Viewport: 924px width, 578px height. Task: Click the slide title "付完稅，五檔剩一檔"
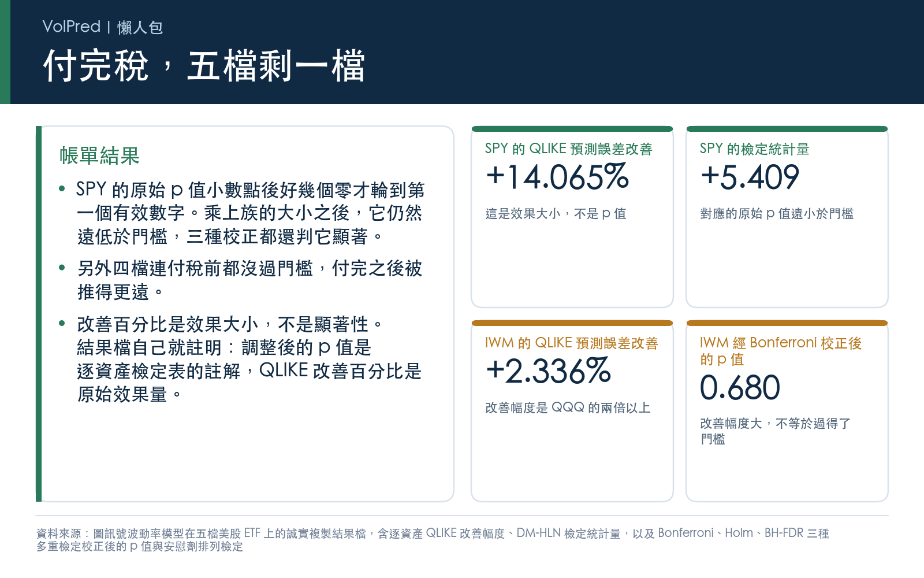[204, 65]
